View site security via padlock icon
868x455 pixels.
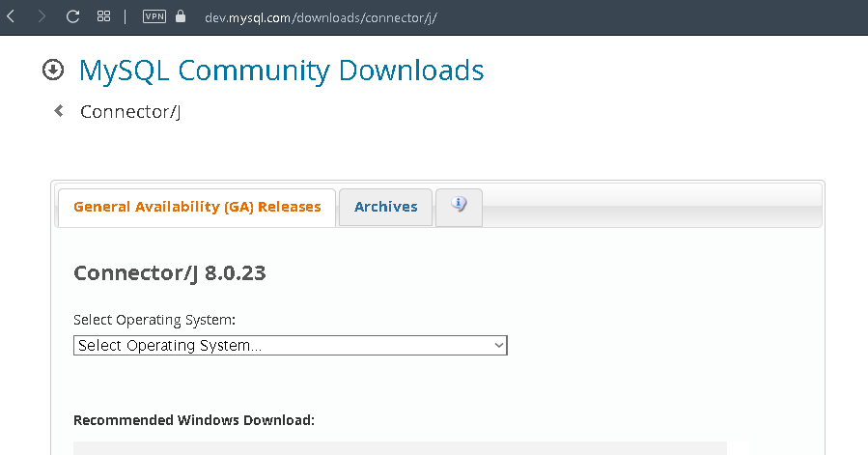point(181,16)
